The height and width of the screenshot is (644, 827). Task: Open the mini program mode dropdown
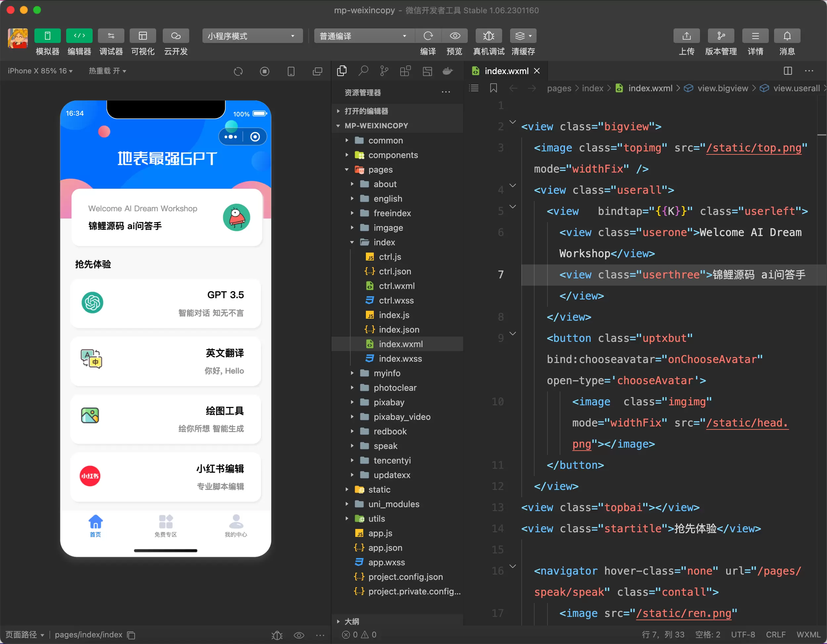(x=253, y=36)
